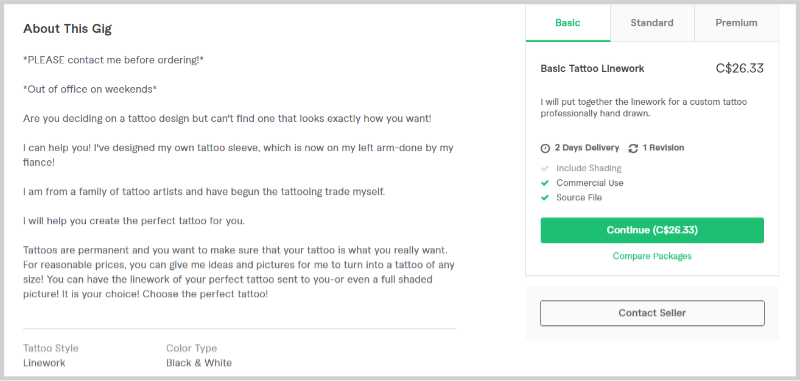Viewport: 800px width, 381px height.
Task: Click the clock icon beside 2 Days Delivery
Action: 545,148
